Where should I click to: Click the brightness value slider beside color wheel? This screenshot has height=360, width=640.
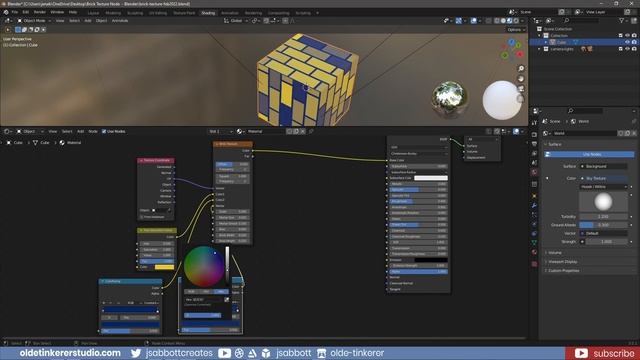pos(227,266)
